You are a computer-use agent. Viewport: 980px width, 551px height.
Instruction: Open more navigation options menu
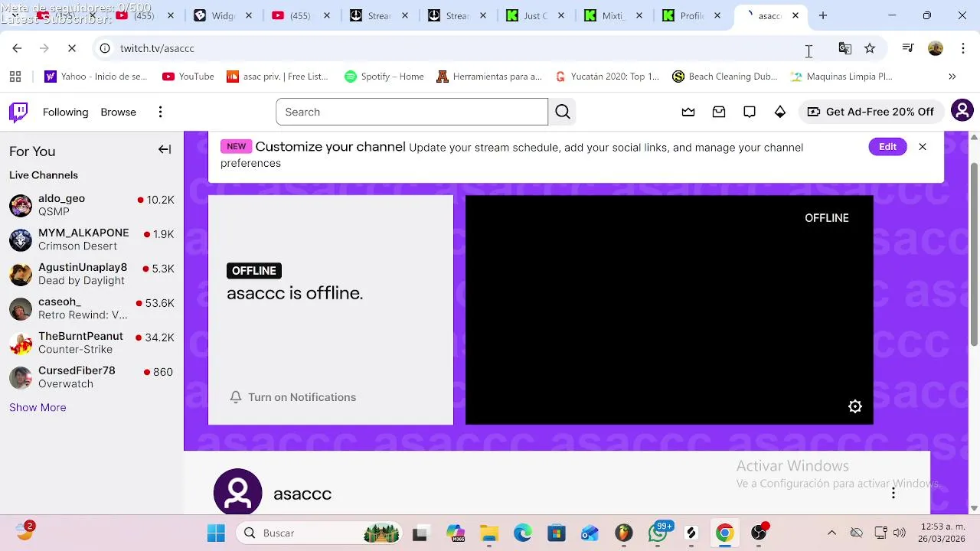coord(160,112)
